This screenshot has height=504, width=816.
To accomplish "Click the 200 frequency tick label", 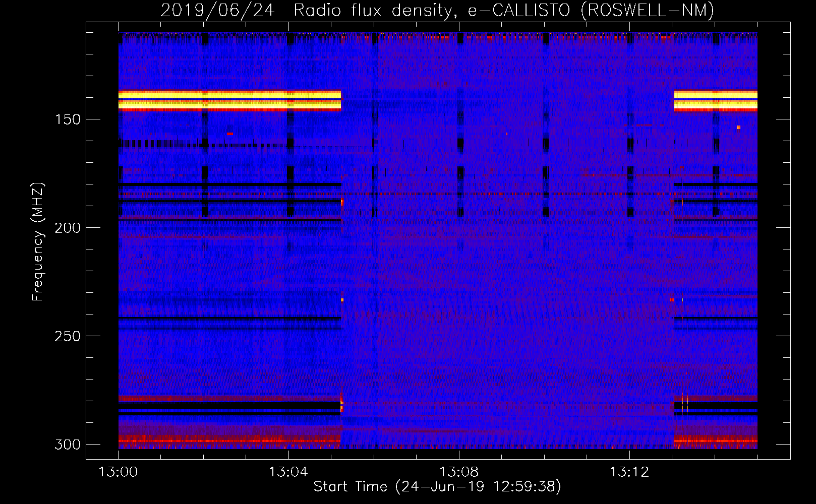I will [68, 228].
